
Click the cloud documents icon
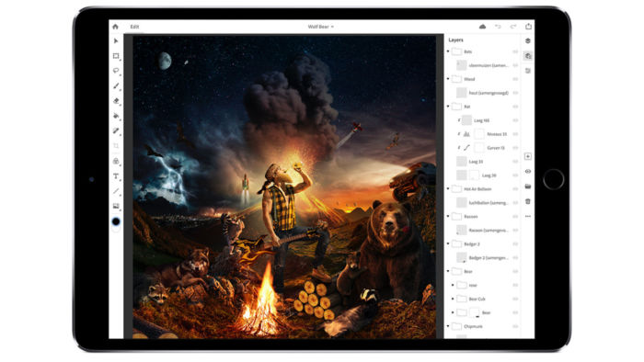(483, 27)
